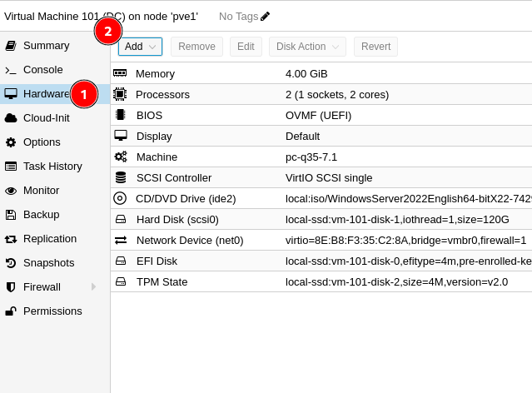Click the Options gear icon

11,142
